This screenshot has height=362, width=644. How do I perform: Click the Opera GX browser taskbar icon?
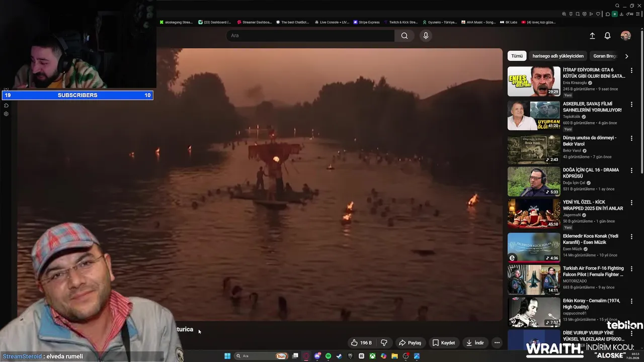coord(306,356)
